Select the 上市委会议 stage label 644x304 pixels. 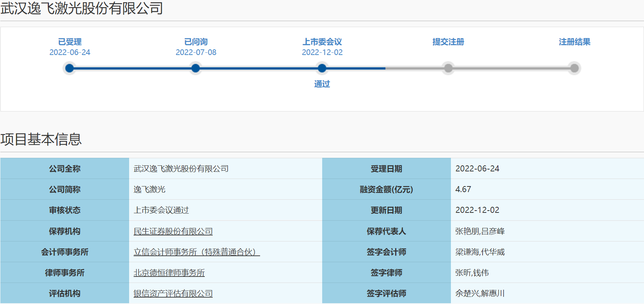coord(322,42)
